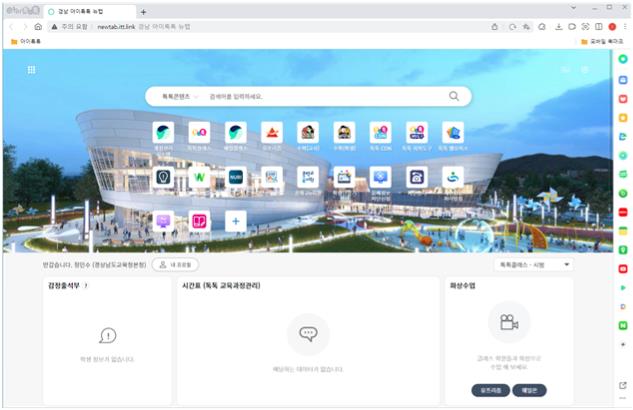
Task: Open the green circle icon topping the sidebar
Action: [623, 59]
